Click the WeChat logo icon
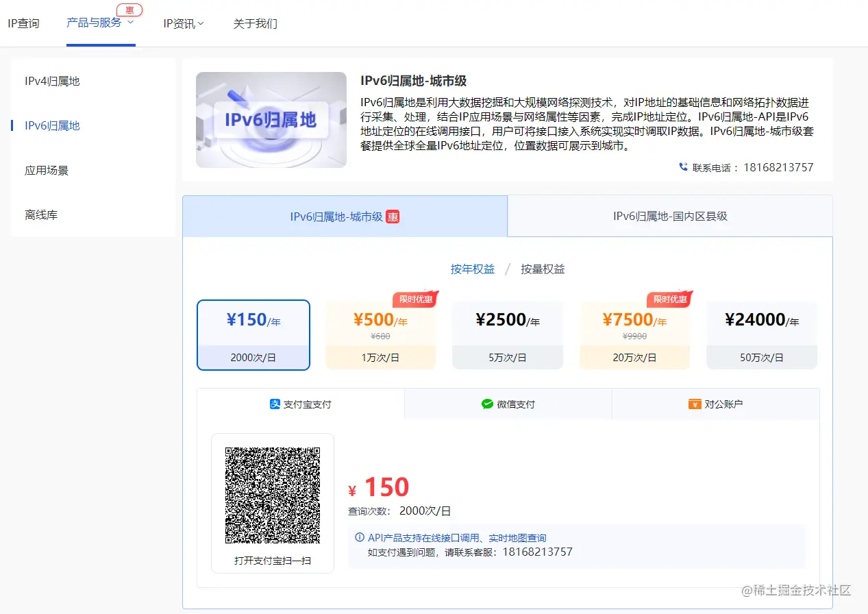868x614 pixels. [x=487, y=404]
